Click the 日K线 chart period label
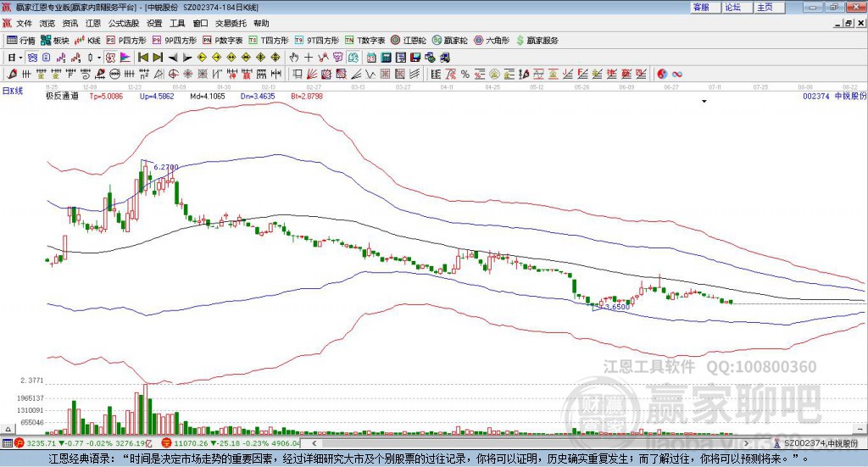Viewport: 868px width, 467px height. point(13,91)
